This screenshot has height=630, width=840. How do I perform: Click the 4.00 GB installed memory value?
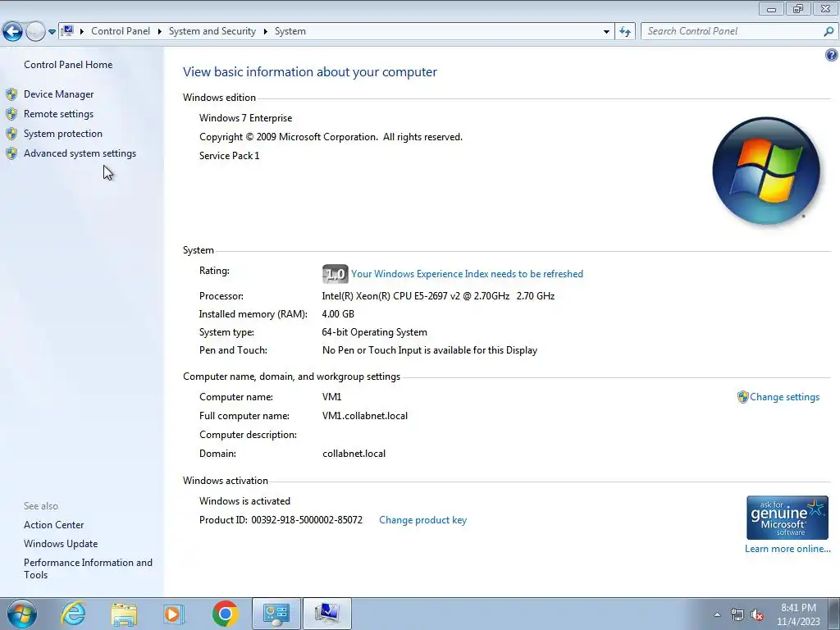tap(338, 314)
